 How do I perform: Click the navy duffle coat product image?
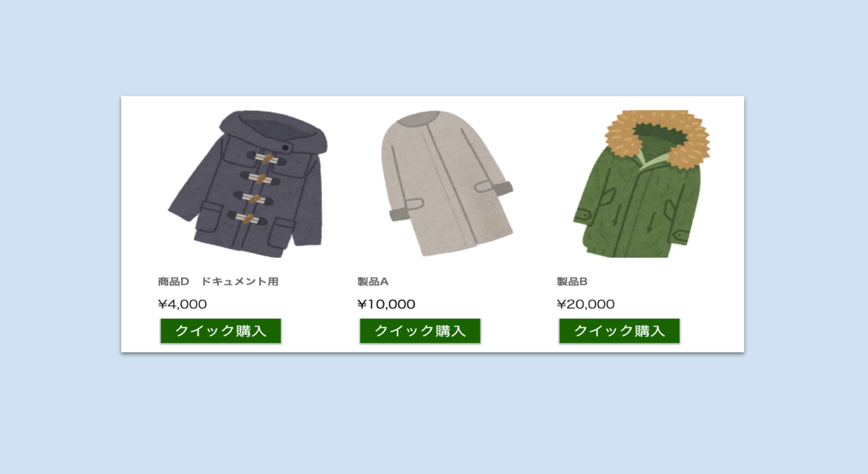click(248, 184)
